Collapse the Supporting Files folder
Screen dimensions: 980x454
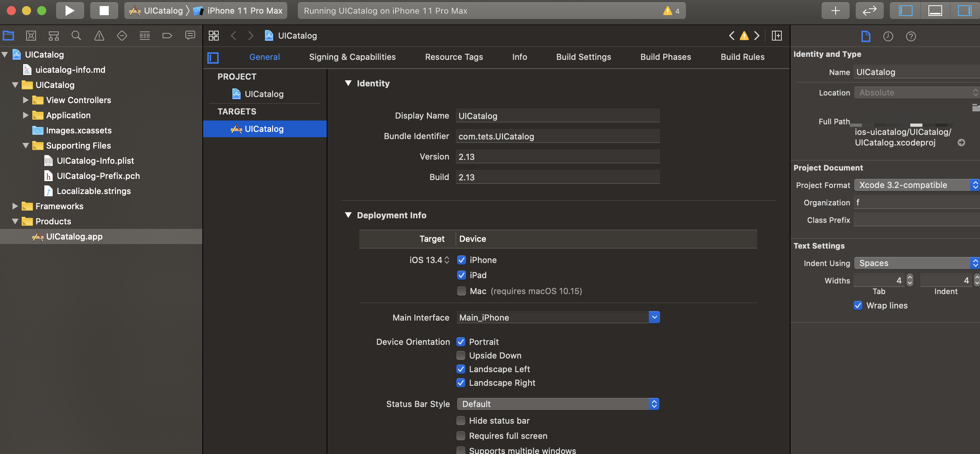click(25, 146)
